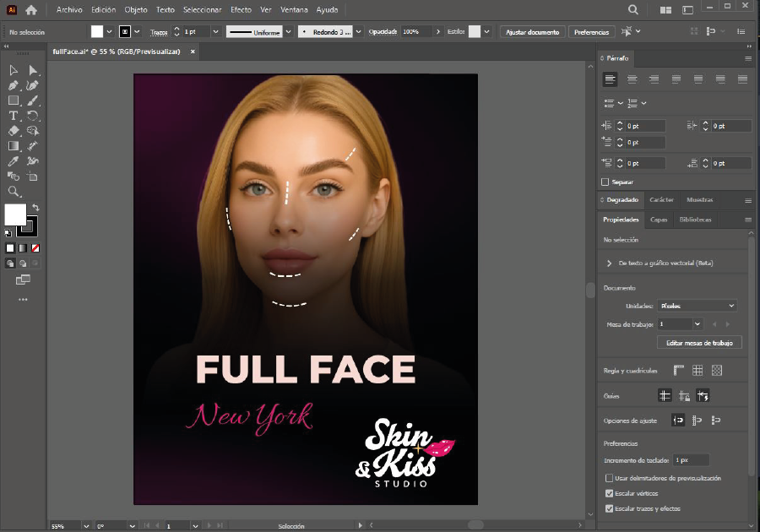Select the Gradient tool
This screenshot has height=532, width=760.
(x=14, y=146)
